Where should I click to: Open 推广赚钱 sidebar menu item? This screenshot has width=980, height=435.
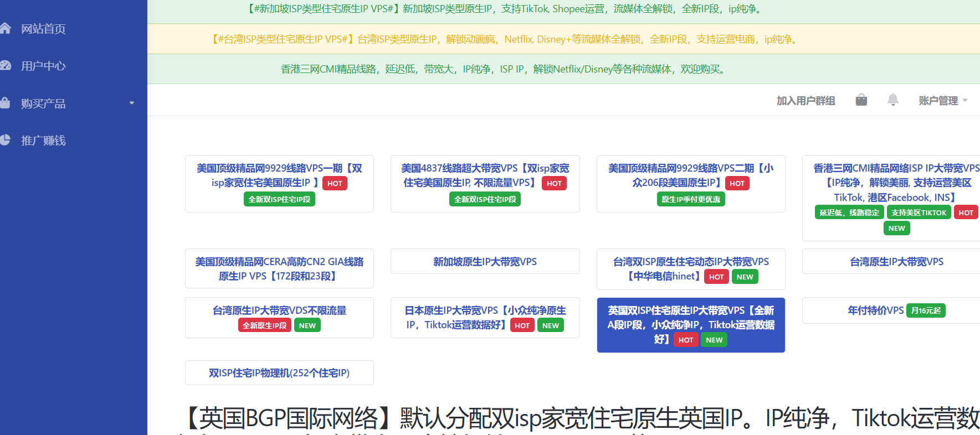point(43,141)
